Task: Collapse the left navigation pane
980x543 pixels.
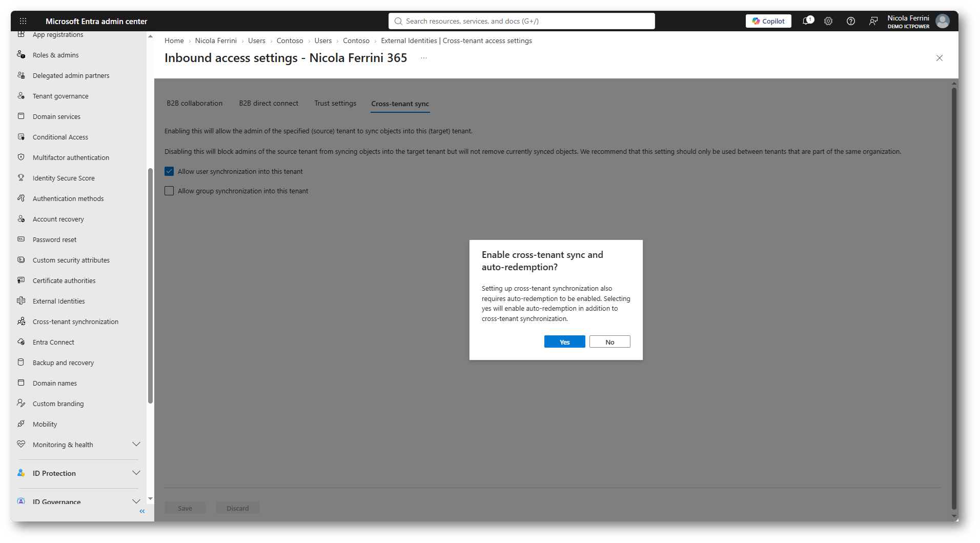Action: pyautogui.click(x=142, y=511)
